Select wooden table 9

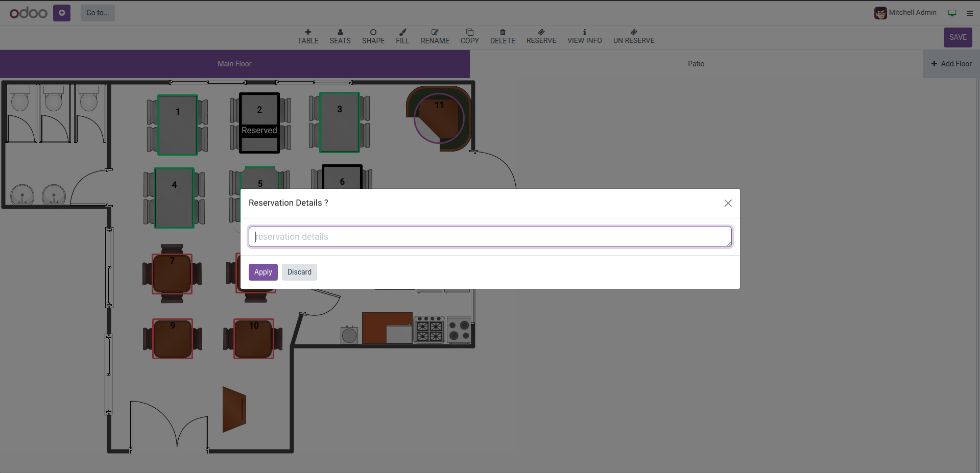173,339
